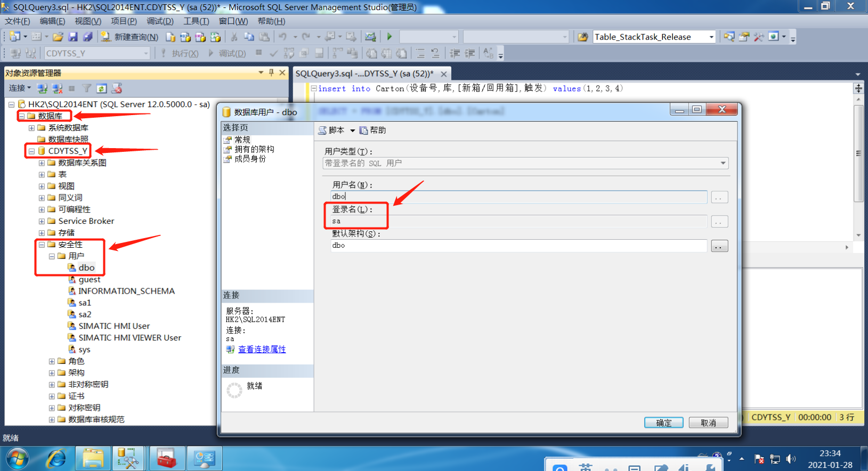This screenshot has height=471, width=868.
Task: Select the INFORMATION_SCHEMA user
Action: click(126, 291)
